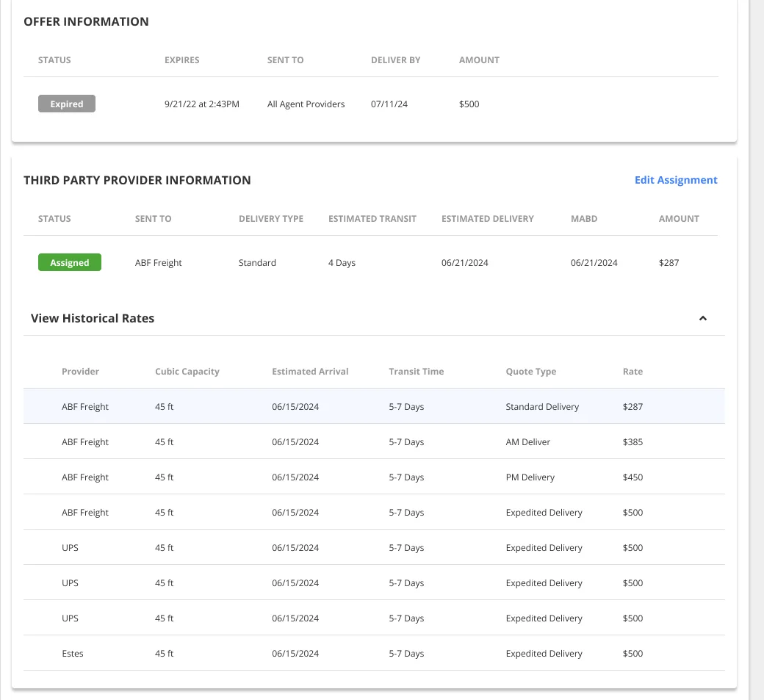Click the ESTIMATED TRANSIT column header

pyautogui.click(x=372, y=219)
